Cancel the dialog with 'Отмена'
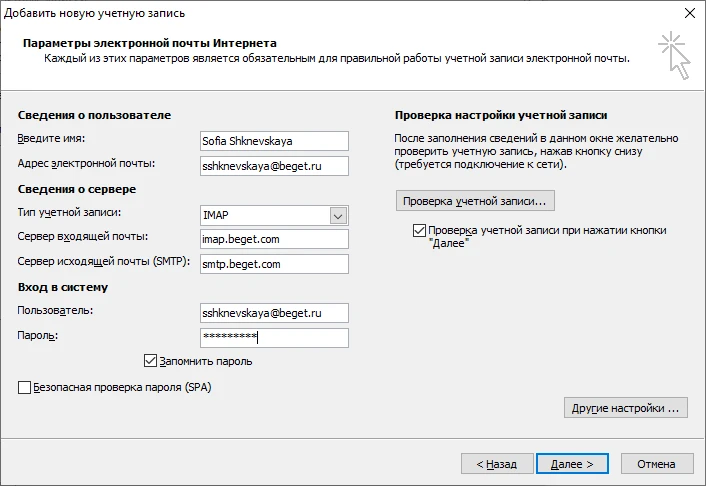Image resolution: width=706 pixels, height=486 pixels. pos(656,464)
